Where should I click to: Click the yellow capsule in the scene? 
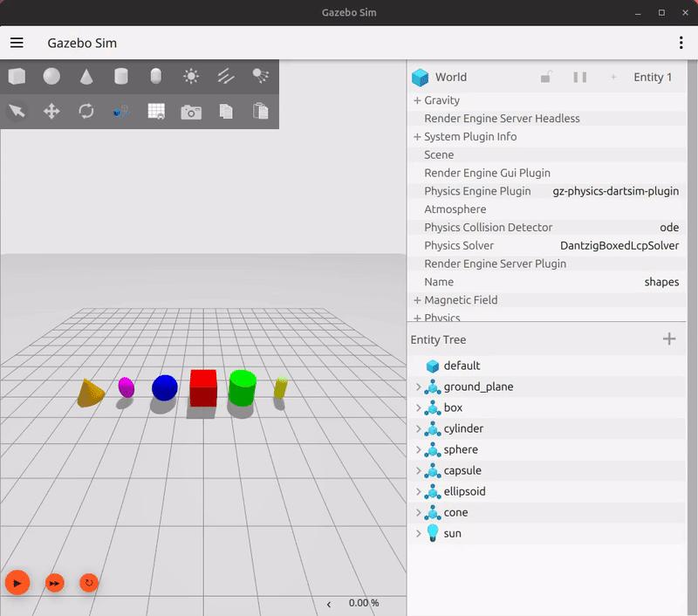point(280,387)
